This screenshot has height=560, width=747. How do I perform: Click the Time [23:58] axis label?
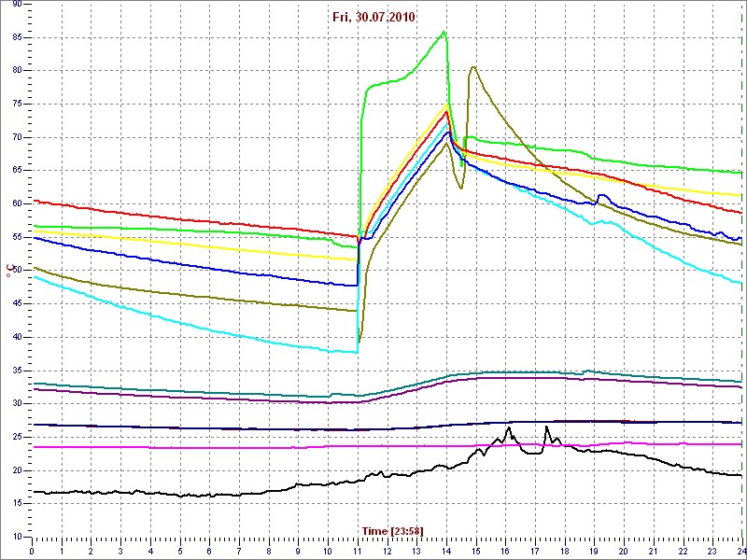pos(392,530)
